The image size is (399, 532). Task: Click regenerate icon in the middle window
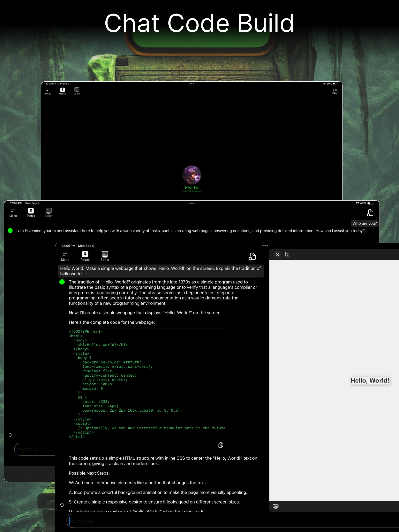point(10,435)
